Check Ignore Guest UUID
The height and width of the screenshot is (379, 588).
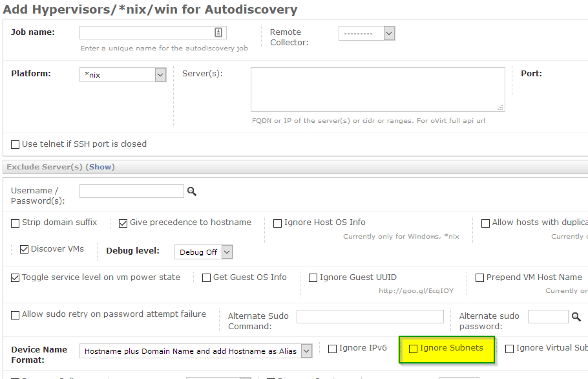click(x=313, y=278)
